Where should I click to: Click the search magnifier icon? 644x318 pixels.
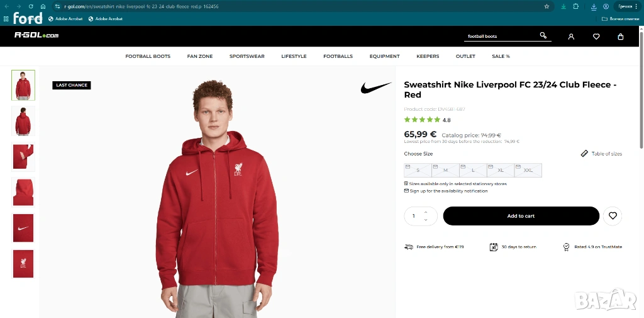click(x=543, y=36)
